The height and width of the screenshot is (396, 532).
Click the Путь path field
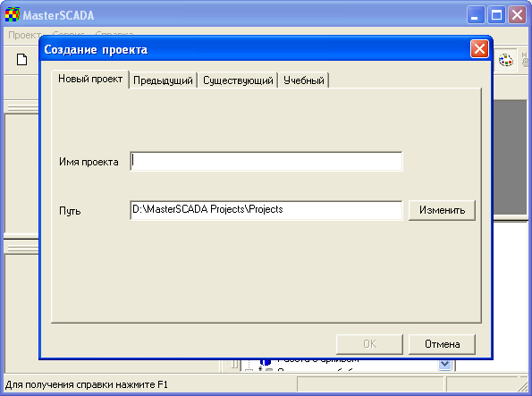tap(266, 210)
